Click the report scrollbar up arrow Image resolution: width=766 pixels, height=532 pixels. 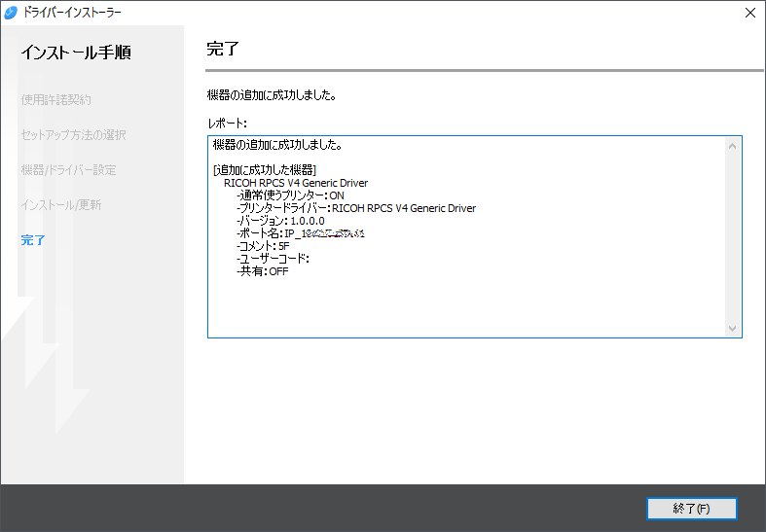[x=733, y=145]
